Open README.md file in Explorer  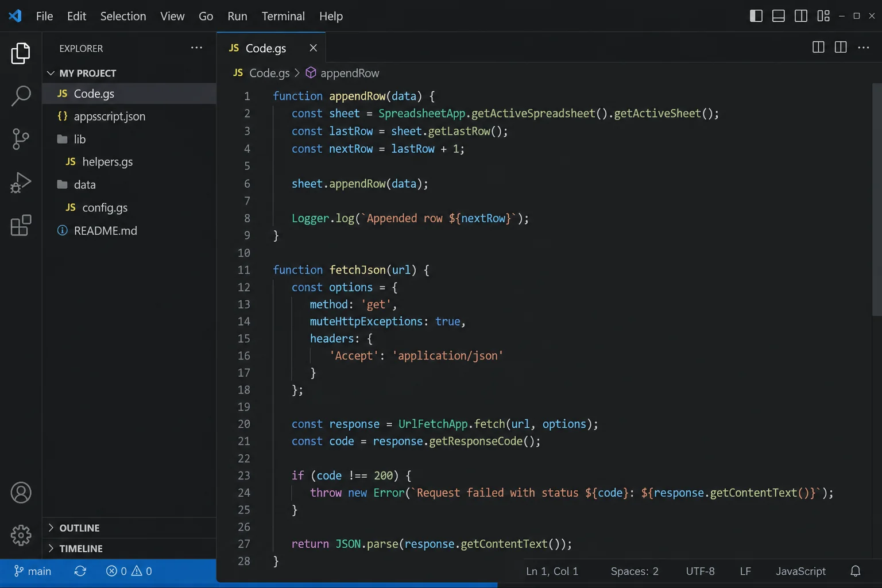pos(129,231)
